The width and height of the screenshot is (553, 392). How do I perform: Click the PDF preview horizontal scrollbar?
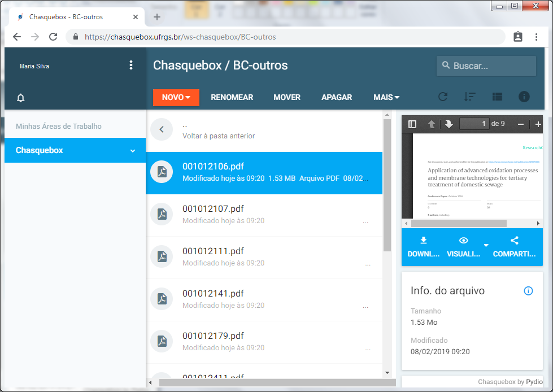tap(459, 224)
